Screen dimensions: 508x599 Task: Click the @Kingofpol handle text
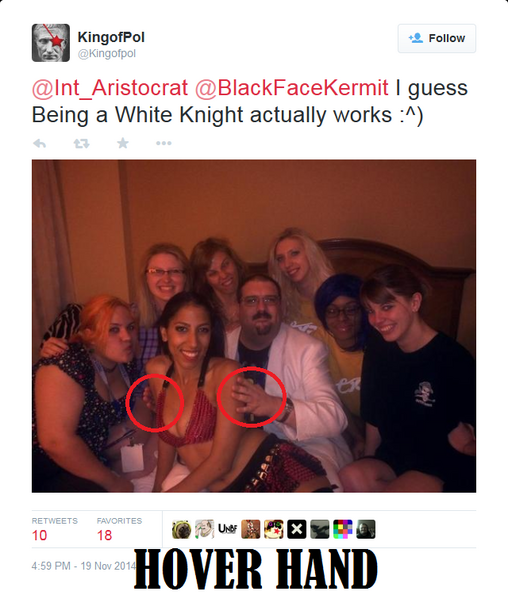(x=107, y=53)
